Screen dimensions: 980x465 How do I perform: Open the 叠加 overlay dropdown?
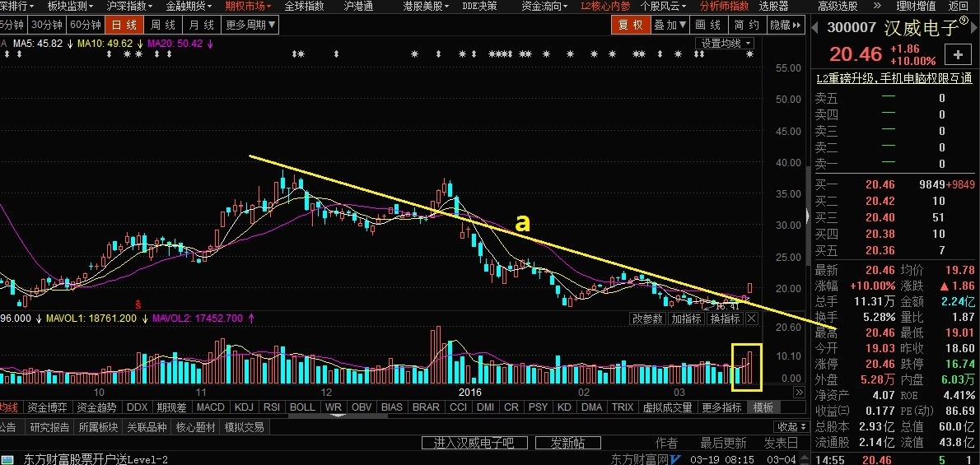tap(670, 25)
